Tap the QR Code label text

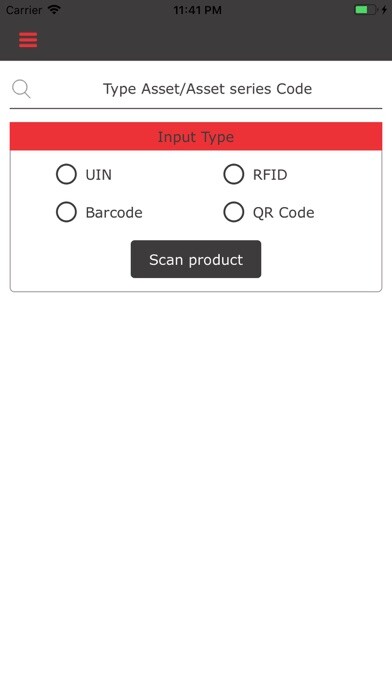coord(284,213)
